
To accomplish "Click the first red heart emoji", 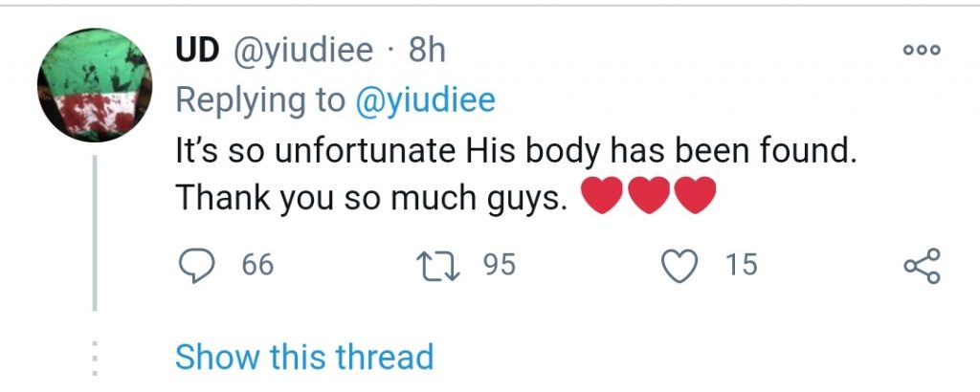I will (602, 199).
